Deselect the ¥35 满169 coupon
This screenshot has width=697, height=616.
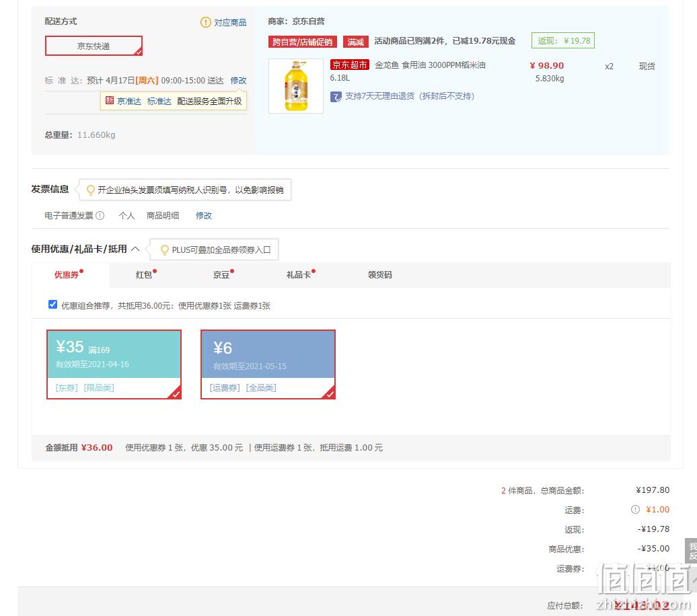[x=114, y=364]
